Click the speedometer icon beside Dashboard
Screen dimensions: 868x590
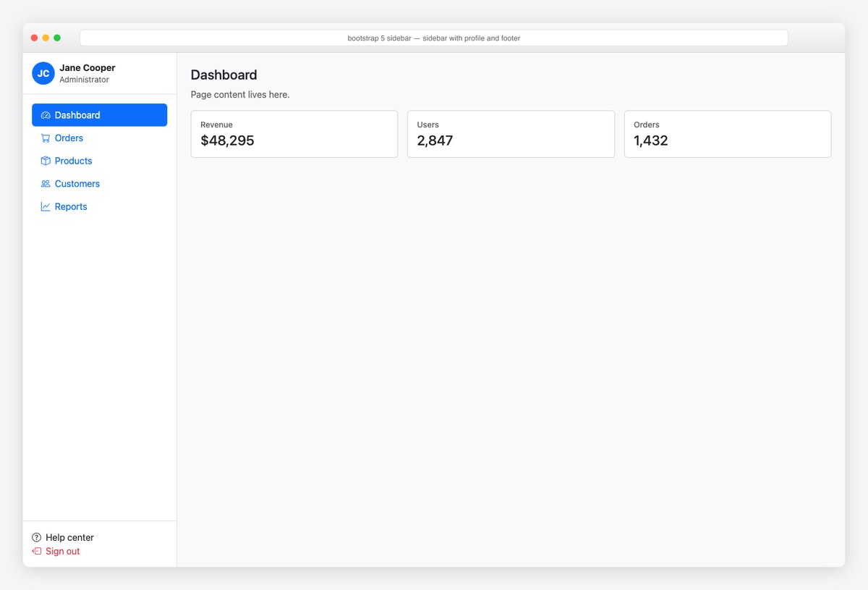point(46,115)
